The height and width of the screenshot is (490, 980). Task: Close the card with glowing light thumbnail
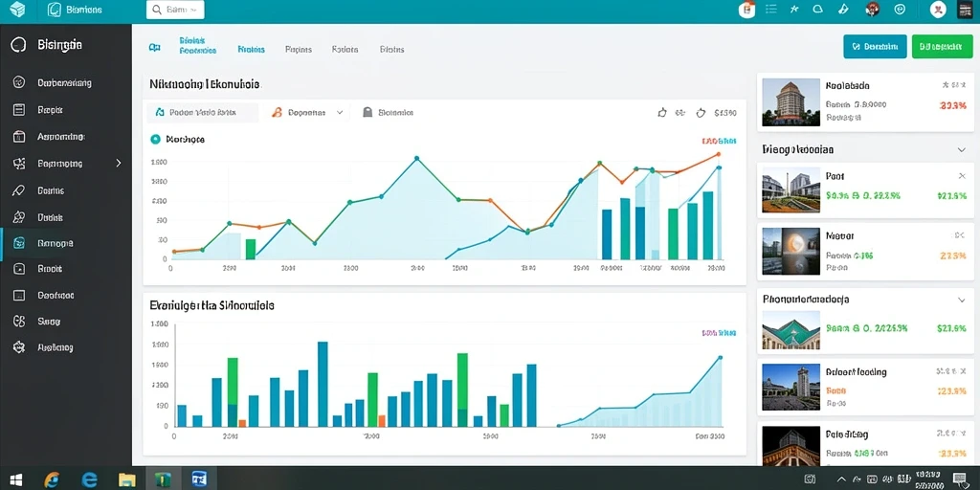point(958,235)
